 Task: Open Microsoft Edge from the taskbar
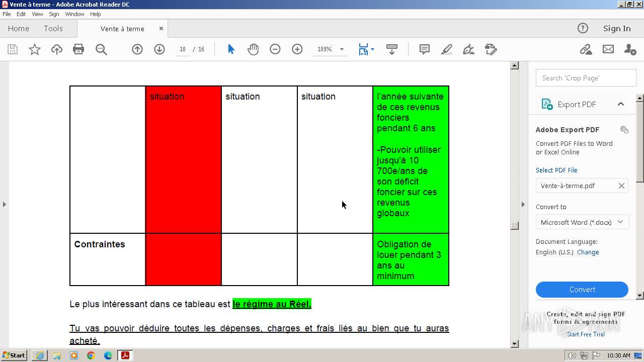tap(108, 355)
